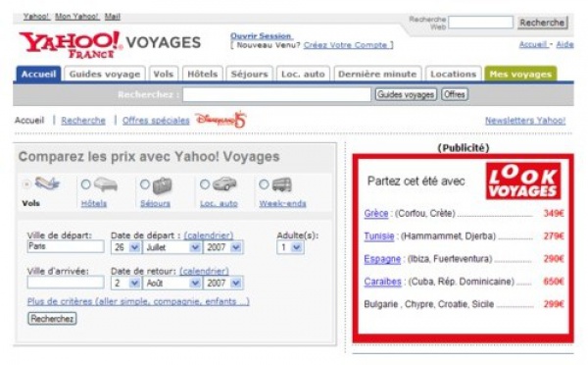588x365 pixels.
Task: Click the Tunisie destination link
Action: pyautogui.click(x=379, y=236)
